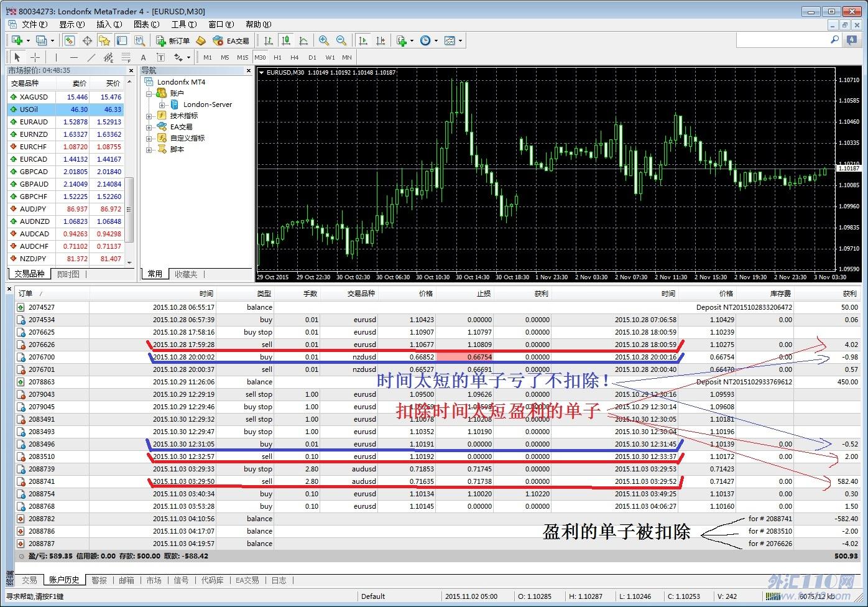Toggle the Market Watch window icon
868x607 pixels.
(70, 40)
